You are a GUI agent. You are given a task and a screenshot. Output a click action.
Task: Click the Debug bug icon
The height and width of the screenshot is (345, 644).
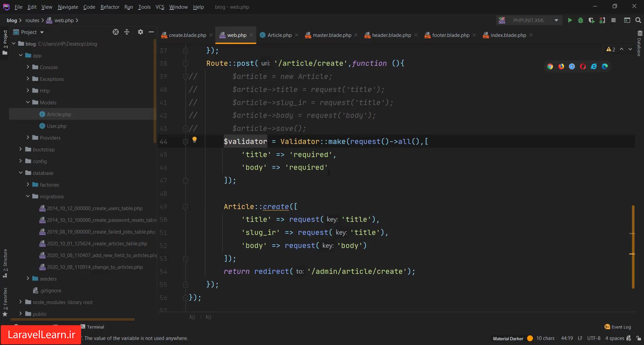pyautogui.click(x=581, y=20)
